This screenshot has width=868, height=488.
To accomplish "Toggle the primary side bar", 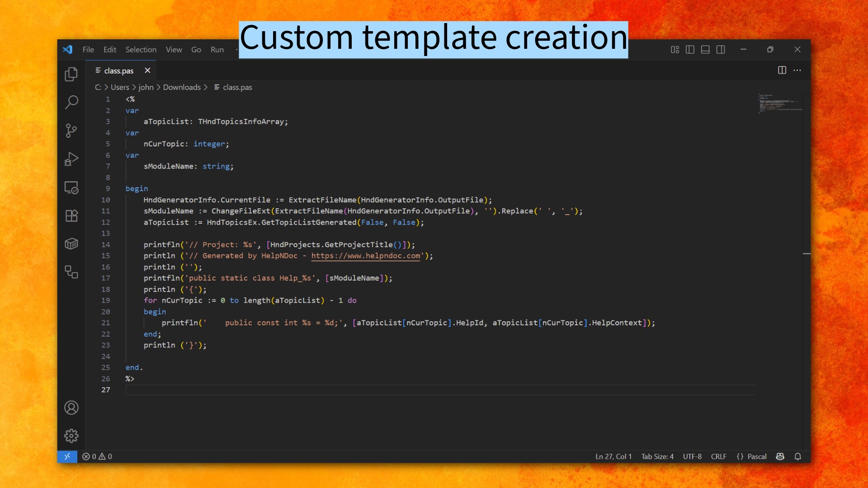I will (690, 50).
